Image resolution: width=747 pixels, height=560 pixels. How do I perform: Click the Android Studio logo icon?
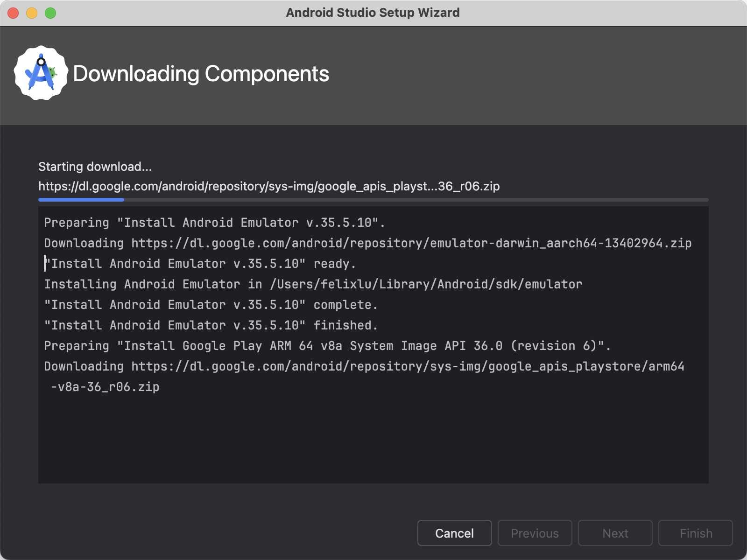point(41,73)
